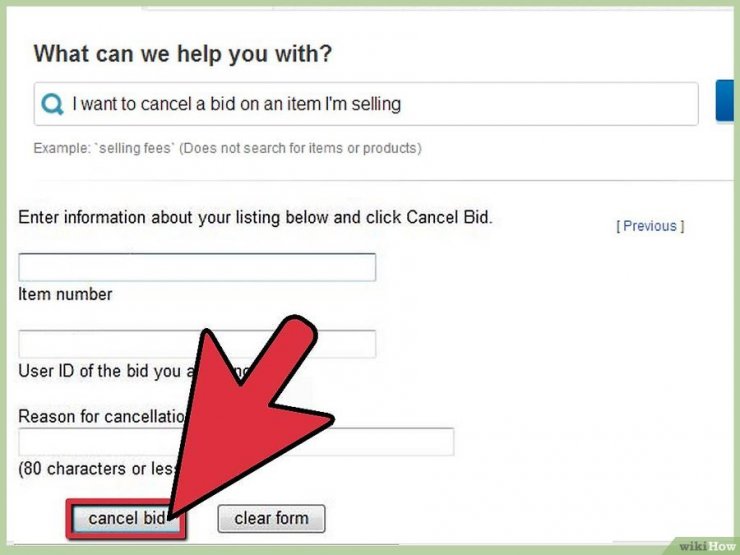Screen dimensions: 740x555
Task: Click the 'Reason for cancellation' label
Action: point(101,416)
